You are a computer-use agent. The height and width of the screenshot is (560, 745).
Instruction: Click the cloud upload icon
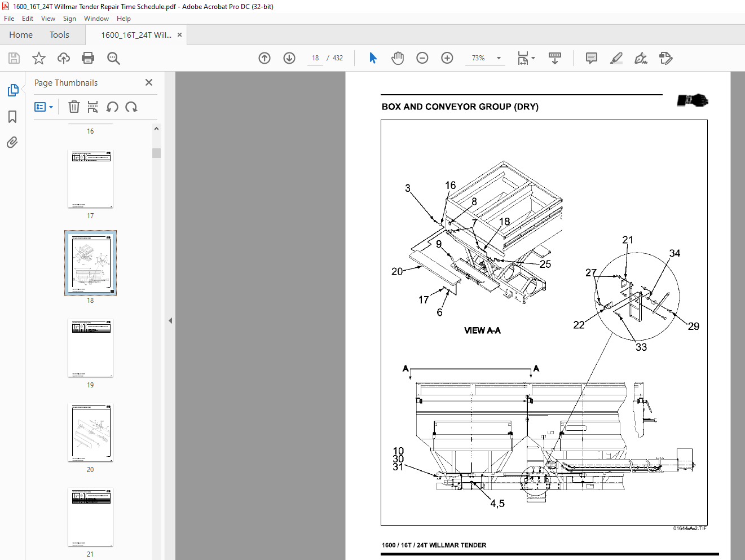[64, 58]
